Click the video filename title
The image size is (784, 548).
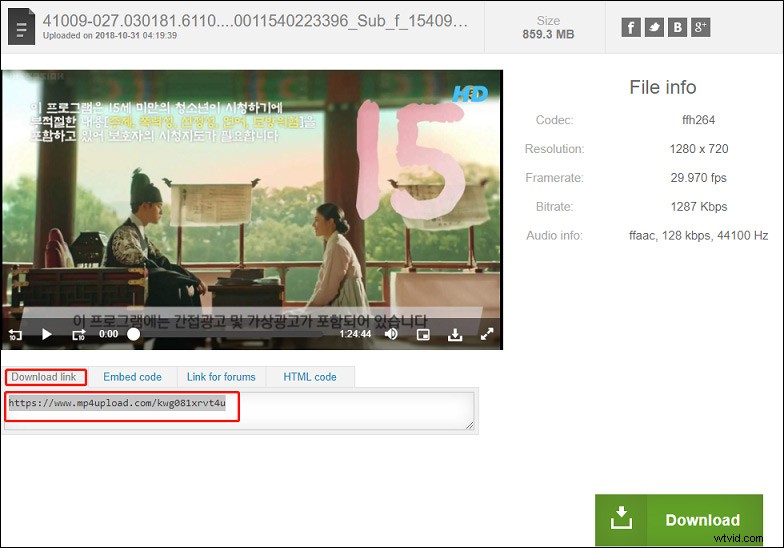255,20
